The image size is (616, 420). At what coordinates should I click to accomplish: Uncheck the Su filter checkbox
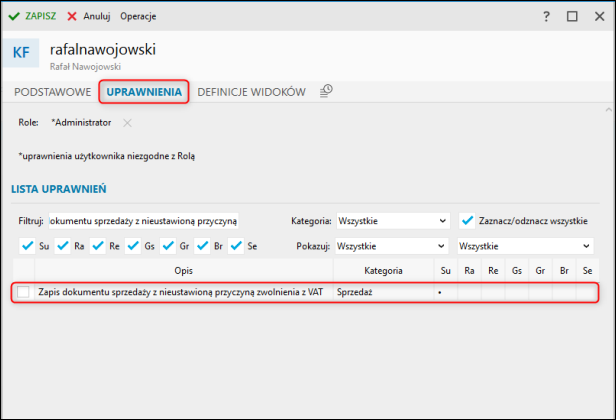point(27,246)
